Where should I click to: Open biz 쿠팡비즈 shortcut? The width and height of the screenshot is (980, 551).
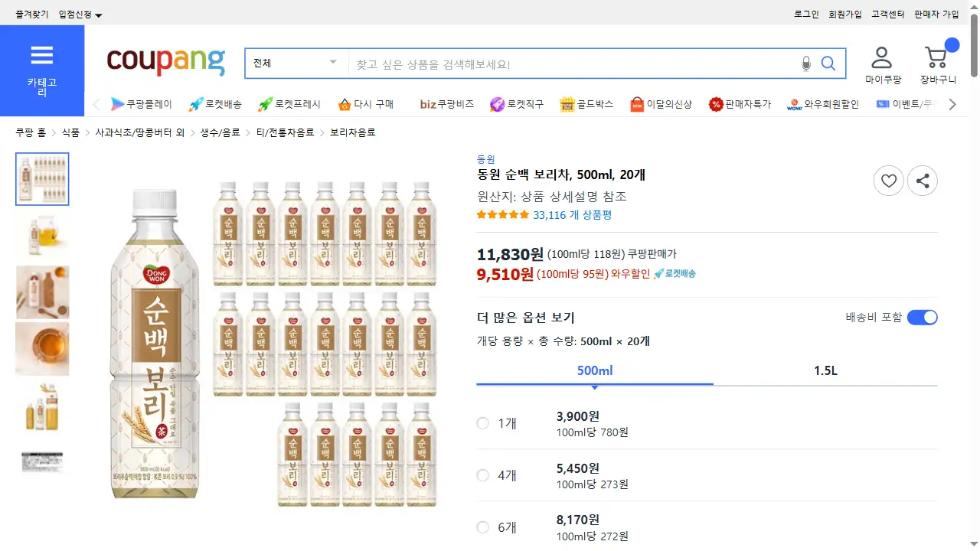447,104
